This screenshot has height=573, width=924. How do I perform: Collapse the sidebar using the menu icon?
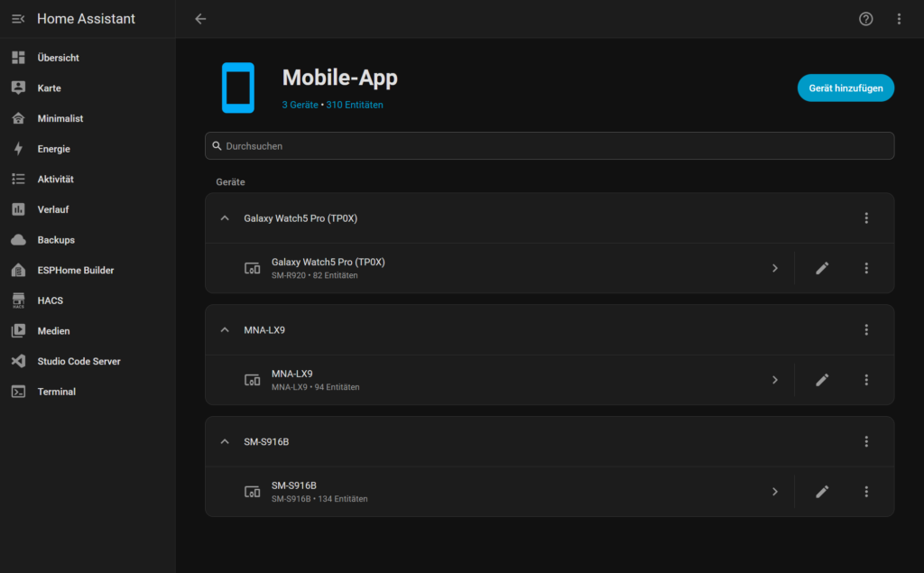click(18, 19)
